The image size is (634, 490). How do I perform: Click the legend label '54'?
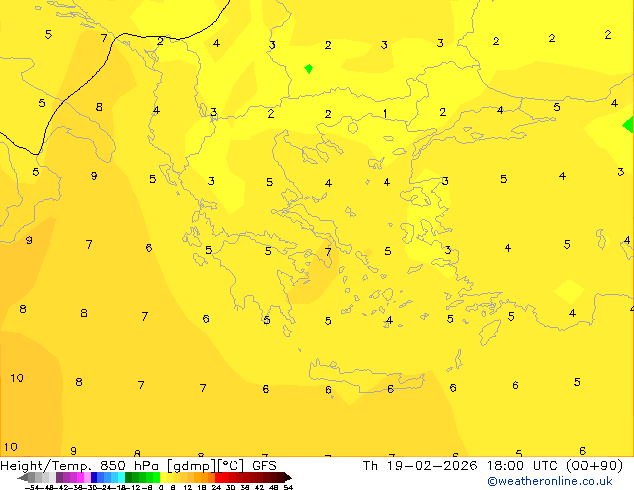[288, 487]
